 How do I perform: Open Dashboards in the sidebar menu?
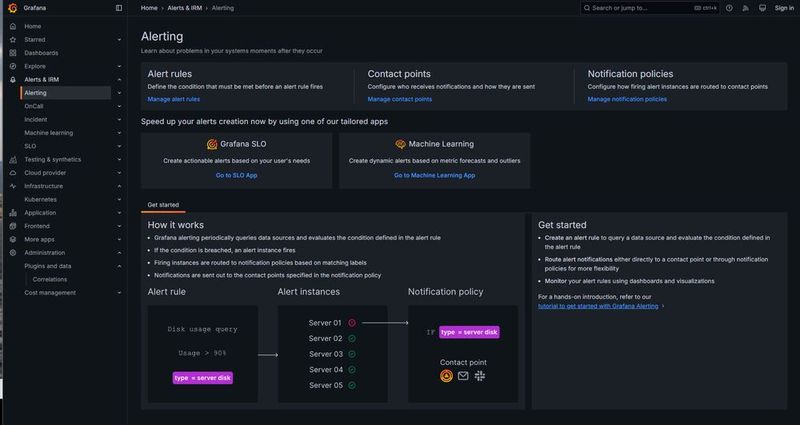tap(41, 53)
